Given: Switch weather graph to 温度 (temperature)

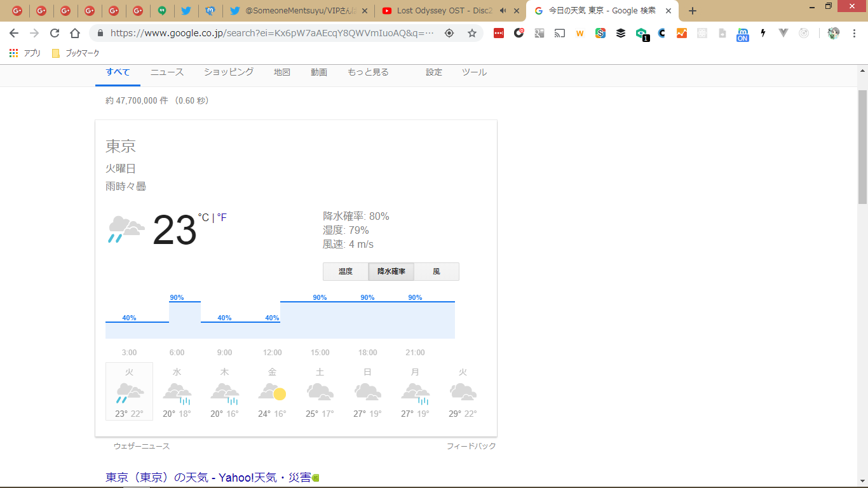Looking at the screenshot, I should click(346, 271).
